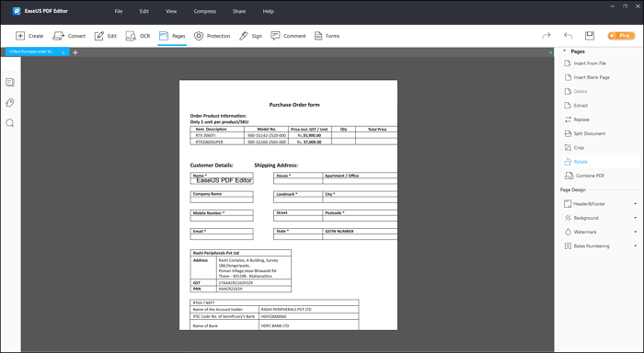Open the Watermark option
644x353 pixels.
[x=581, y=232]
